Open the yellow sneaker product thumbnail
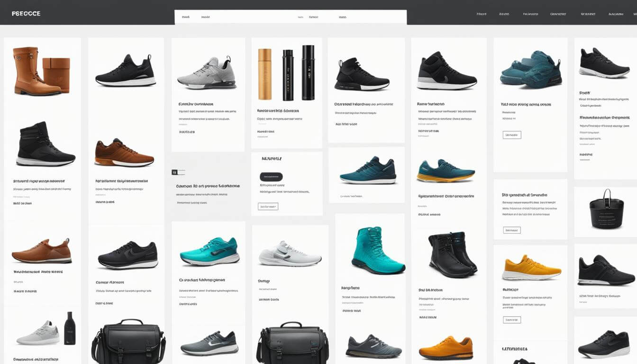Image resolution: width=637 pixels, height=364 pixels. tap(530, 262)
